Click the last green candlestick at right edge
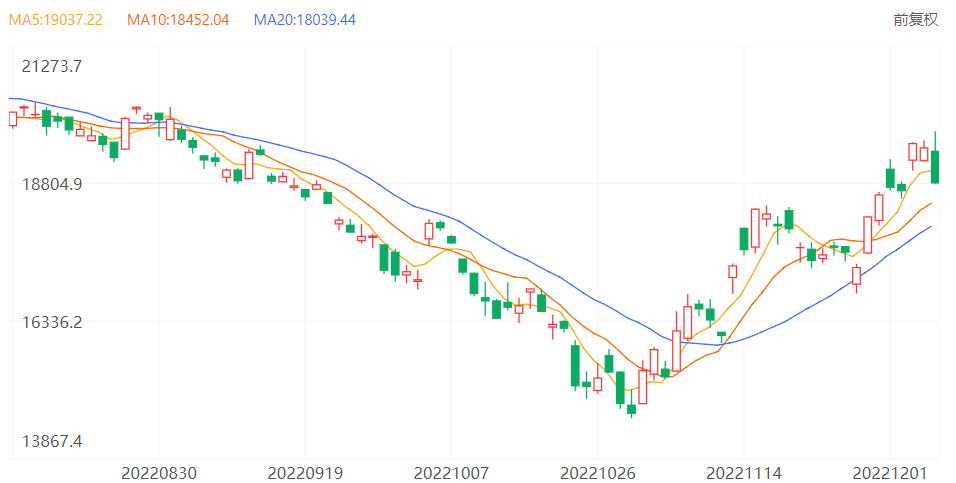 click(935, 166)
